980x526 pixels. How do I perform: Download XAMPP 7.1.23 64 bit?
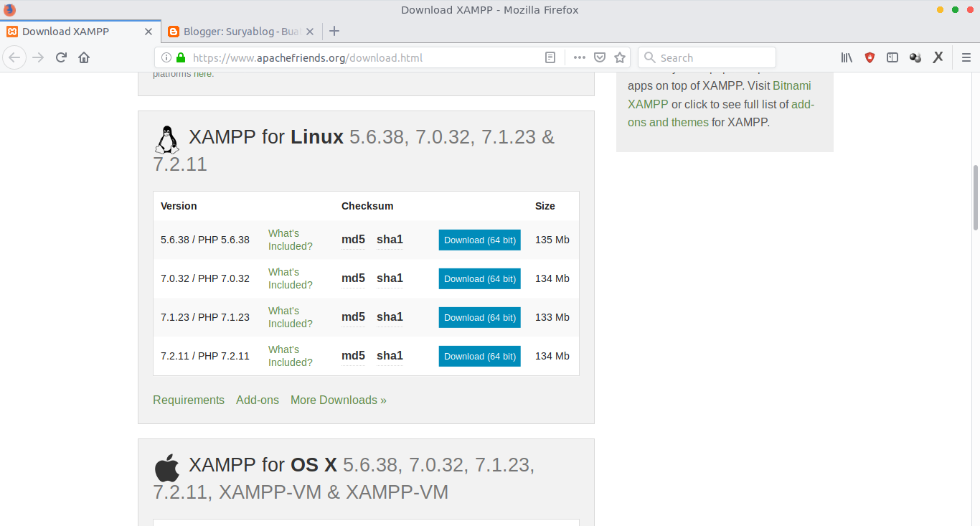coord(479,317)
